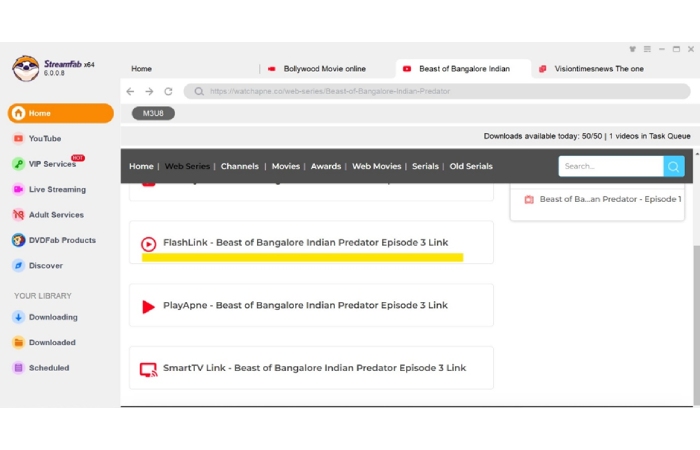Click the address bar URL field

click(437, 92)
